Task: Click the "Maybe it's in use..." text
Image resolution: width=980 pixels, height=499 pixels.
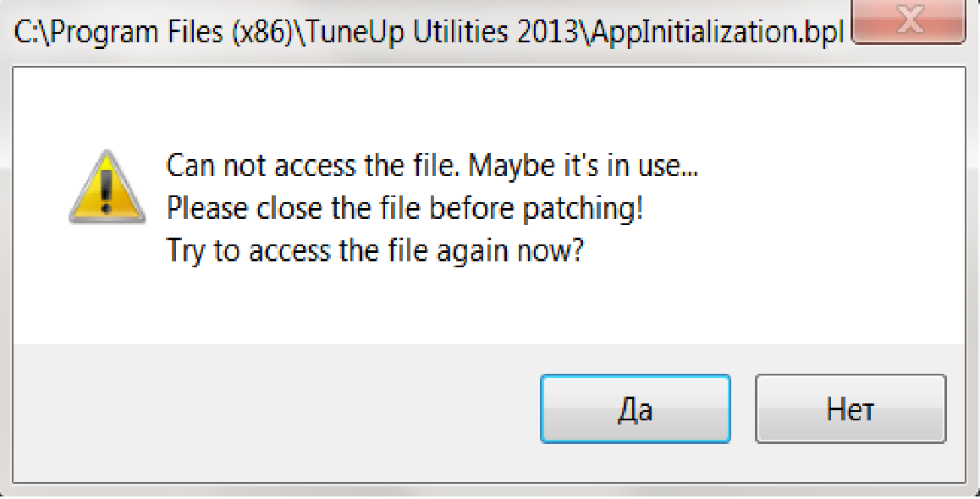Action: 584,164
